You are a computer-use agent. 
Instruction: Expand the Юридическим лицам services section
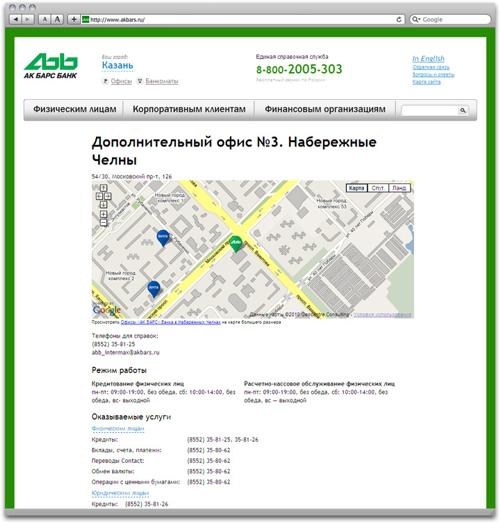pos(120,493)
